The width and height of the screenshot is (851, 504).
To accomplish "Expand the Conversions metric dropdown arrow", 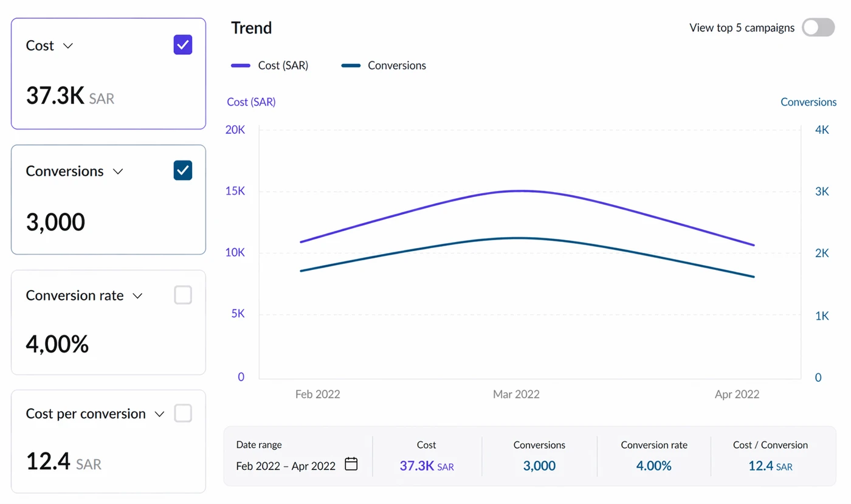I will [x=118, y=171].
